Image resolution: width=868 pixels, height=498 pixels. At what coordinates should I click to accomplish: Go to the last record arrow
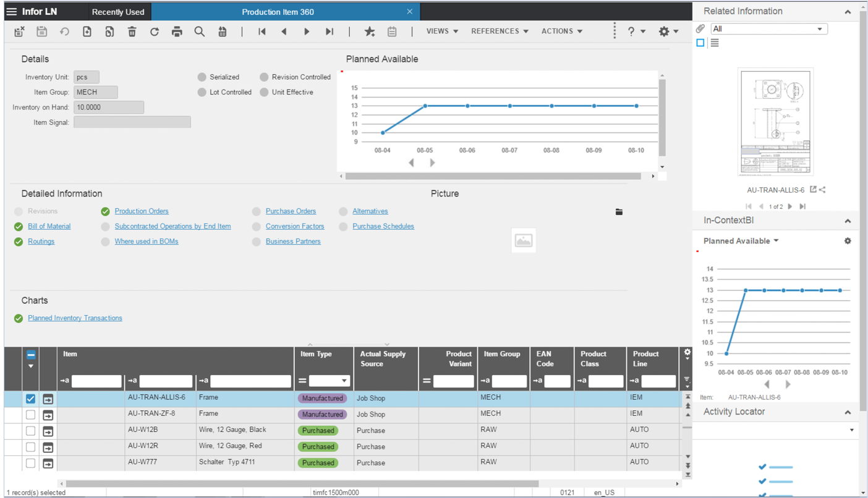point(330,32)
